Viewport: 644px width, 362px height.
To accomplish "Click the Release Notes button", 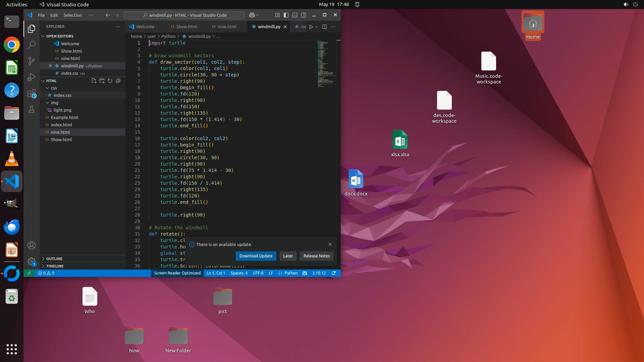I will (316, 256).
